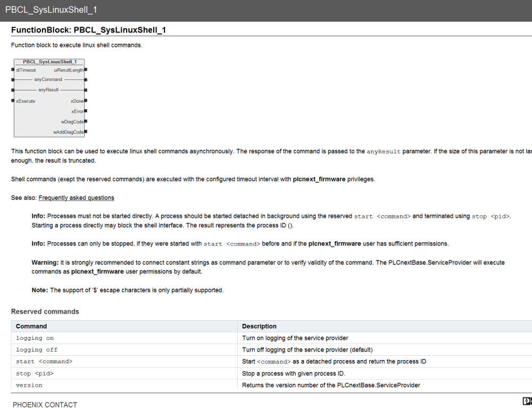Click the Phoenix Contact logo icon at bottom right
Screen dimensions: 532x408
point(527,402)
